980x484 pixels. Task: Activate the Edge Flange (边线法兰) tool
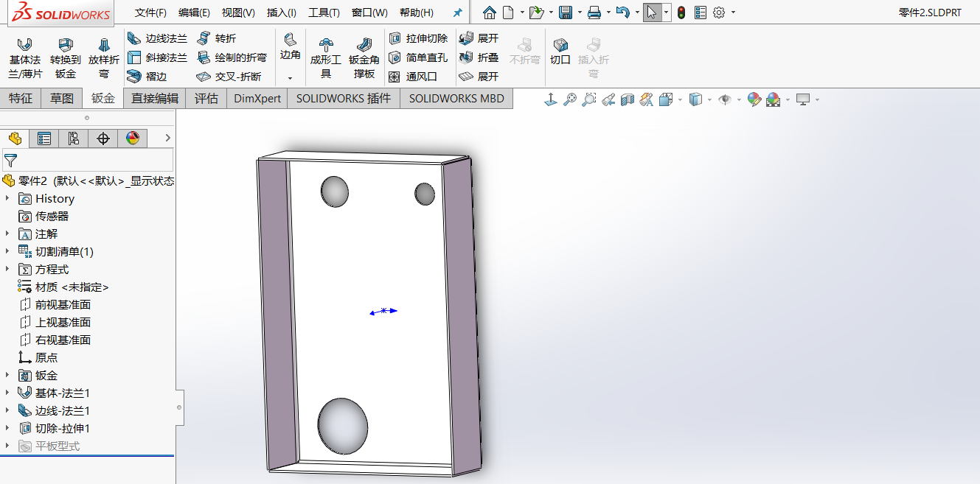157,38
